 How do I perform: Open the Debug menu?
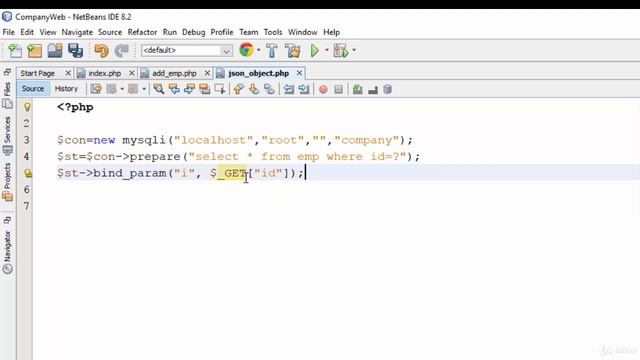point(193,32)
